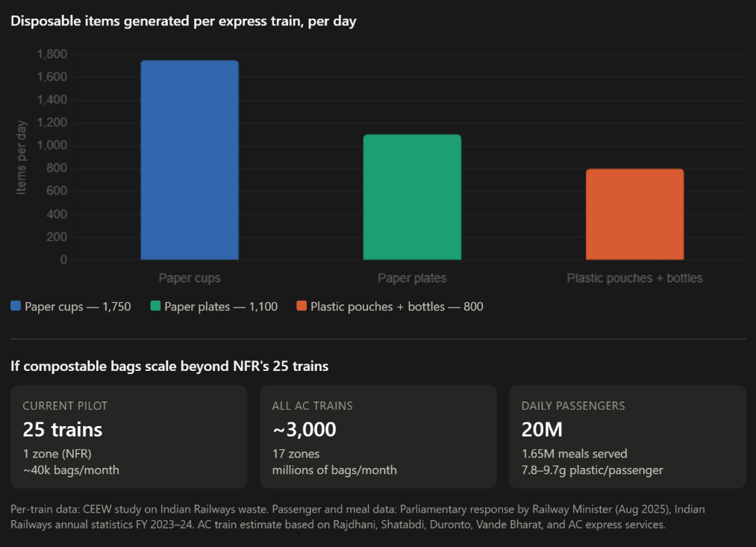
Task: Click the blue Paper cups legend swatch
Action: (16, 306)
